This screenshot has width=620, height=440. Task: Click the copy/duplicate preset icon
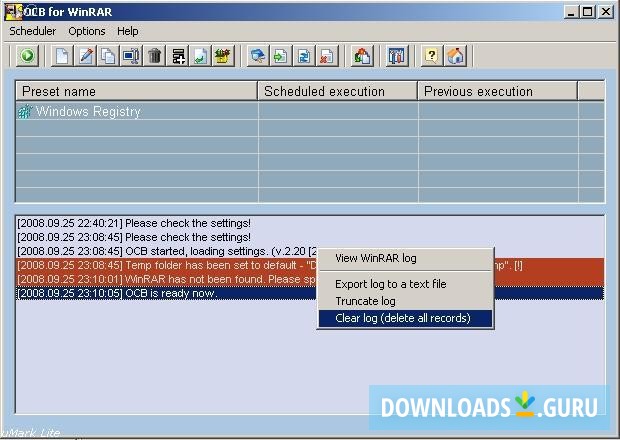(x=108, y=56)
